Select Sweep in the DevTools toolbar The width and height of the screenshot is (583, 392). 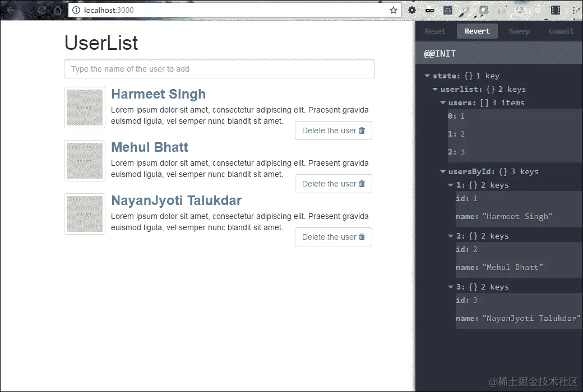tap(519, 31)
